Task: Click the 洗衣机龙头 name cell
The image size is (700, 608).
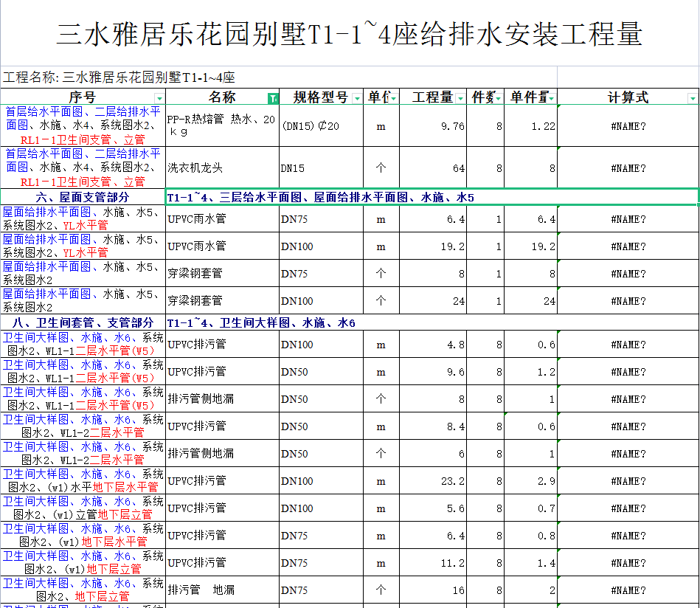Action: click(221, 168)
